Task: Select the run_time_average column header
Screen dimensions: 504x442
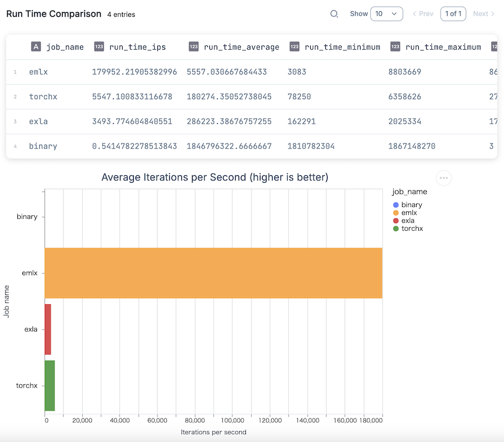Action: point(241,47)
